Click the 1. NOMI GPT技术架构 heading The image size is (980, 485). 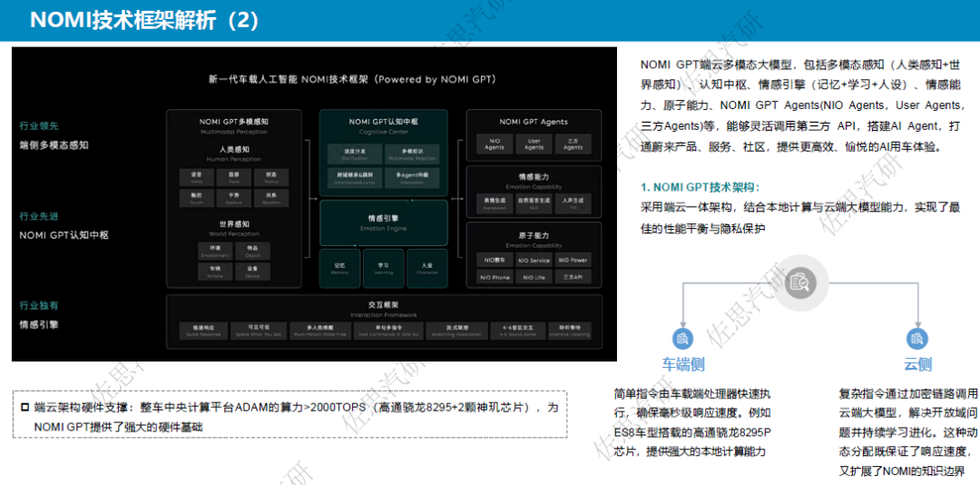[x=700, y=187]
